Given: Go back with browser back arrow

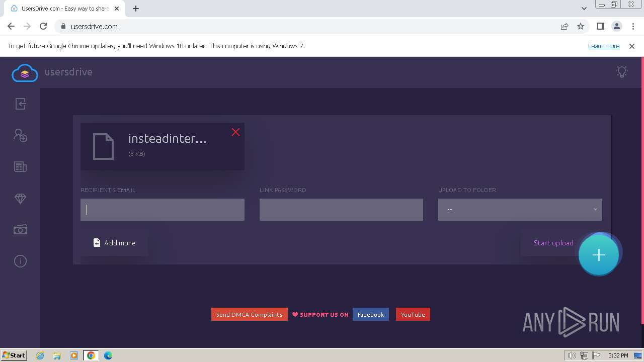Looking at the screenshot, I should pyautogui.click(x=11, y=26).
